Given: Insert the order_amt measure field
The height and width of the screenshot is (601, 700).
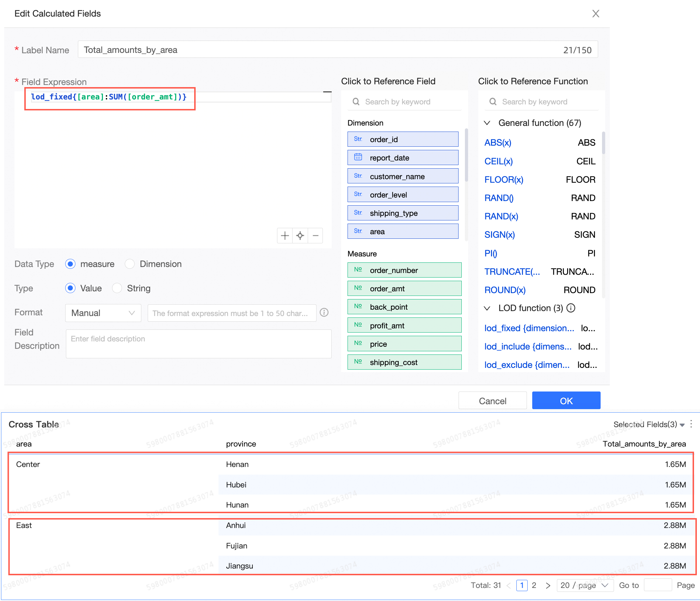Looking at the screenshot, I should tap(404, 289).
